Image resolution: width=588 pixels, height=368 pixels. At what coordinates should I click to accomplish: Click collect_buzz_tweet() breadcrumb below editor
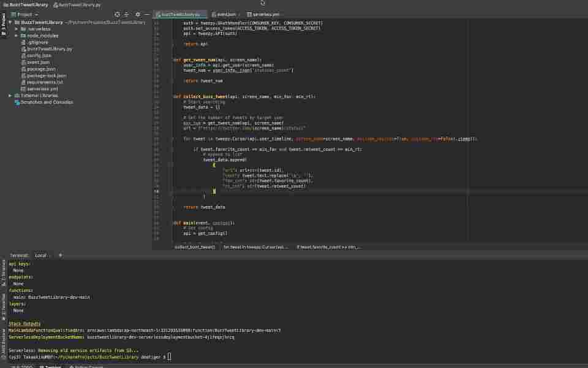point(195,247)
